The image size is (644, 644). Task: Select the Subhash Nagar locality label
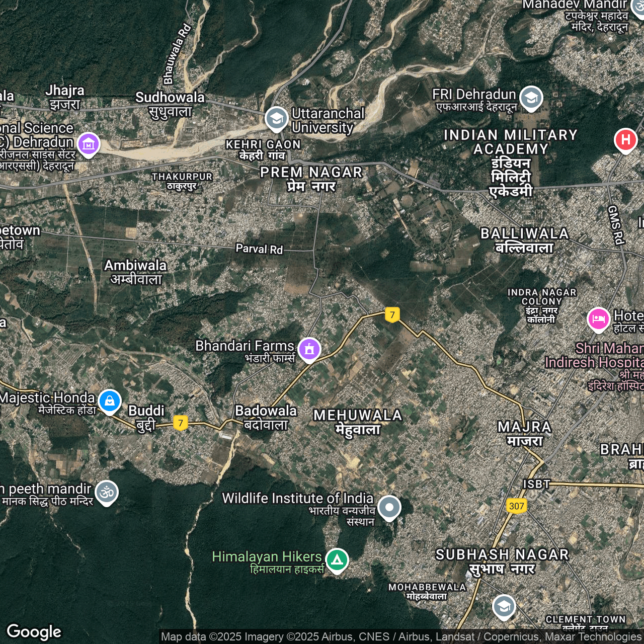(x=502, y=561)
